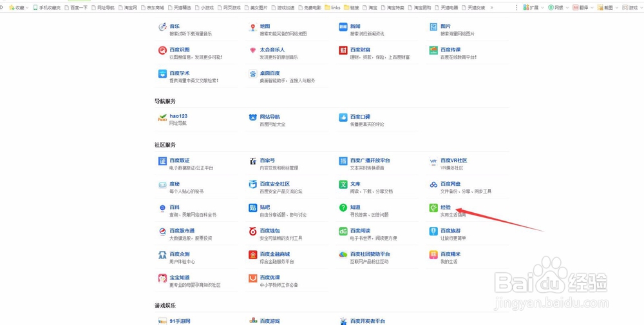The width and height of the screenshot is (644, 325).
Task: Click the 百度广播开放平台 icon
Action: pos(343,161)
